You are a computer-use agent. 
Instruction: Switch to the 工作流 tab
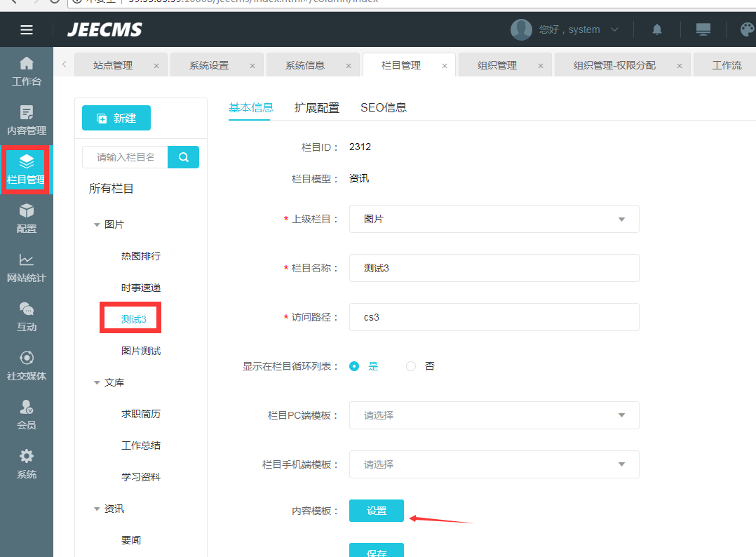[727, 65]
